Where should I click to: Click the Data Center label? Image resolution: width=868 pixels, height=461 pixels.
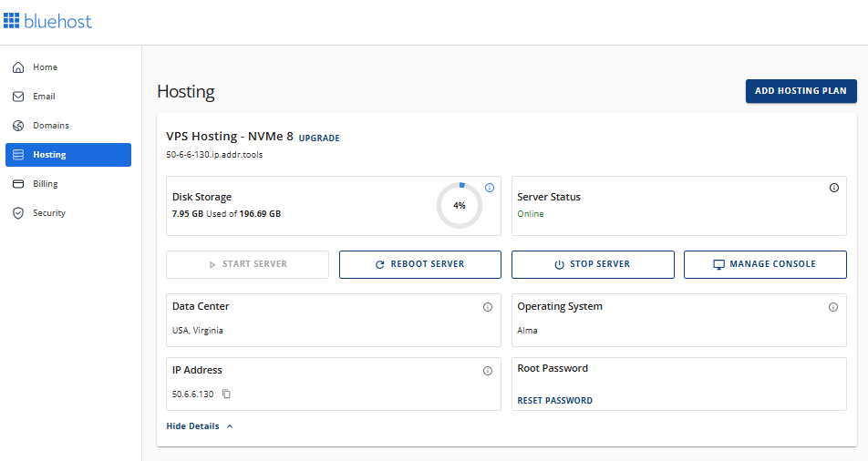[201, 307]
